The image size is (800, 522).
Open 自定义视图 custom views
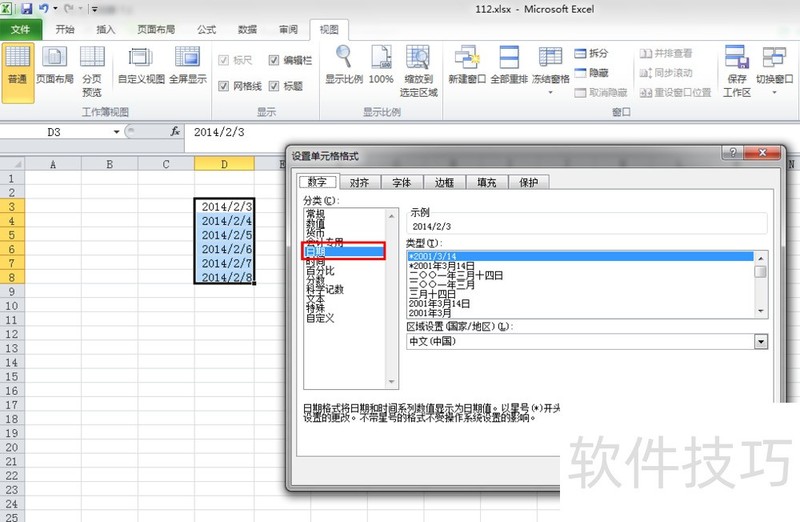[x=141, y=65]
